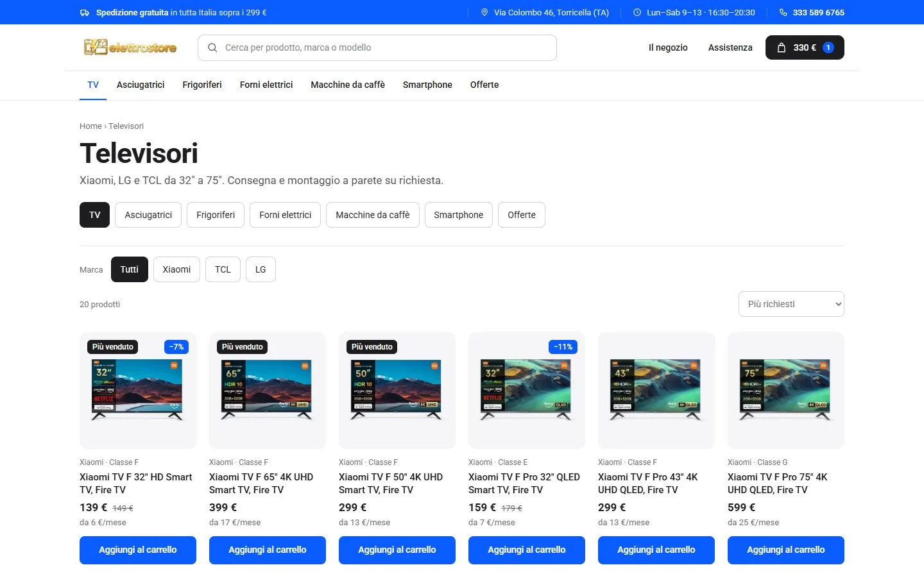Click the clock opening hours icon
This screenshot has height=574, width=924.
click(637, 12)
